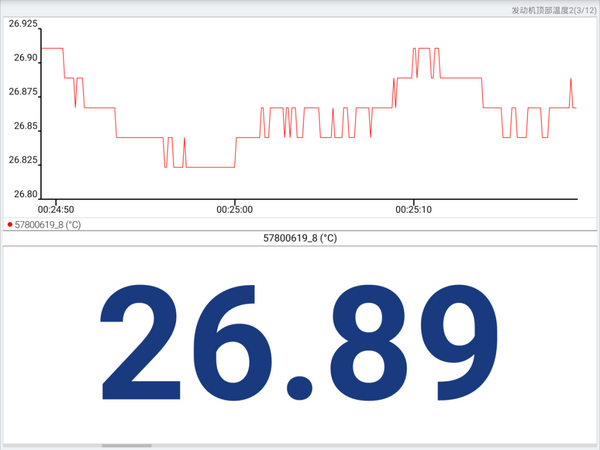Click the 26.85 y-axis label

[26, 126]
